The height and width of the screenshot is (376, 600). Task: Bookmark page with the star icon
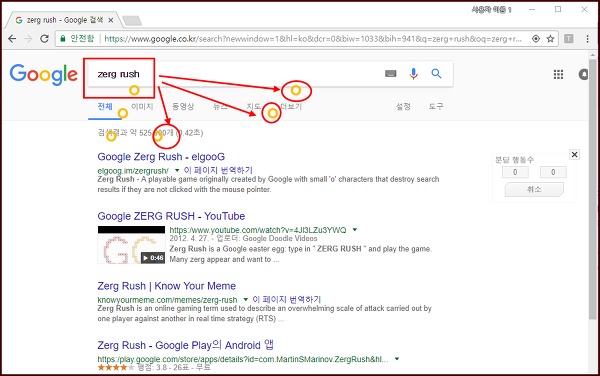point(550,39)
